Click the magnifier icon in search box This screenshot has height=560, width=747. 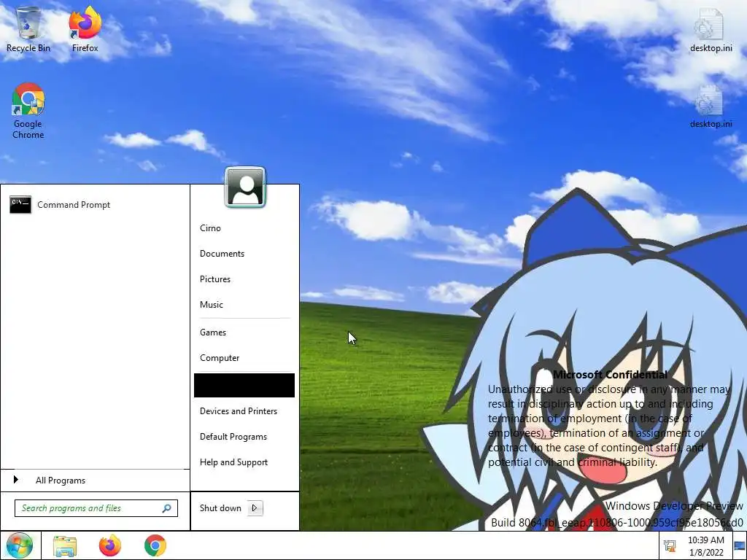pyautogui.click(x=167, y=508)
